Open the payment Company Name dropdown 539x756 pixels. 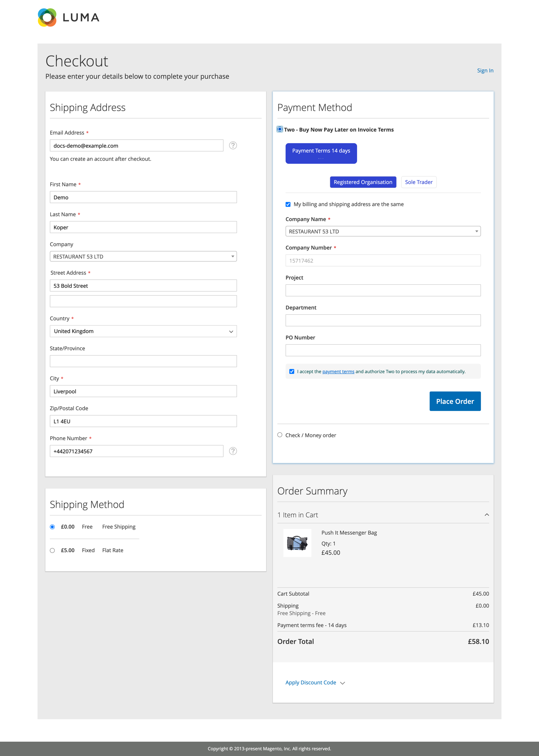[383, 232]
